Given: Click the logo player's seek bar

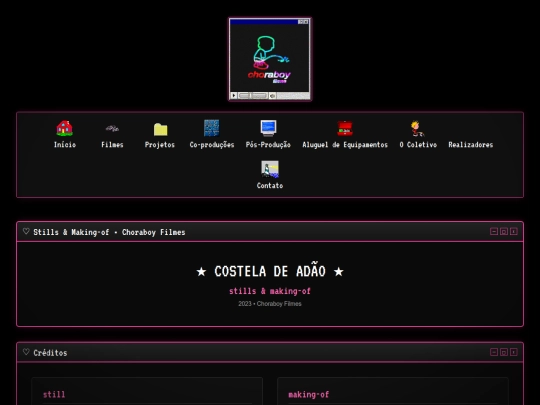Looking at the screenshot, I should pyautogui.click(x=253, y=95).
